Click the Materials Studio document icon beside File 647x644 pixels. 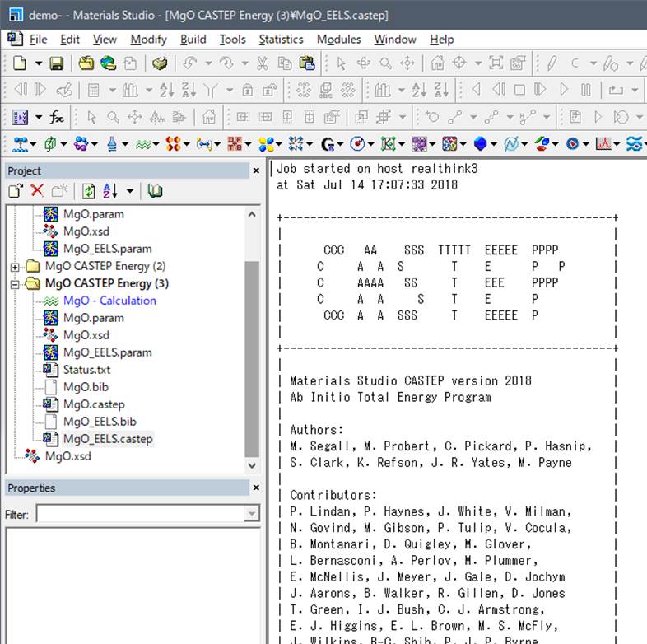click(x=15, y=39)
